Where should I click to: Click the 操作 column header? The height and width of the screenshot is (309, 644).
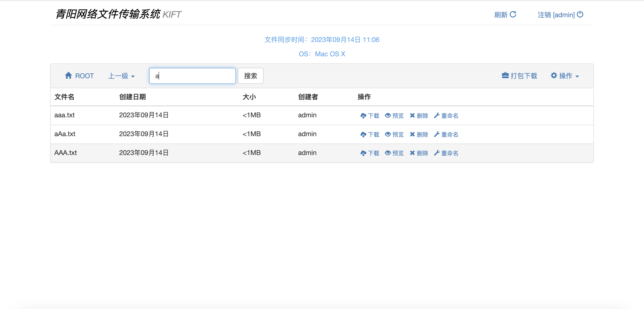(x=364, y=97)
